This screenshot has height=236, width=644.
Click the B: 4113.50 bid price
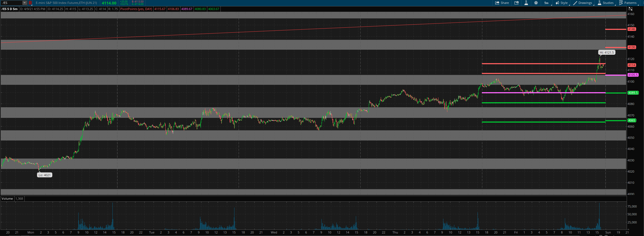(138, 2)
